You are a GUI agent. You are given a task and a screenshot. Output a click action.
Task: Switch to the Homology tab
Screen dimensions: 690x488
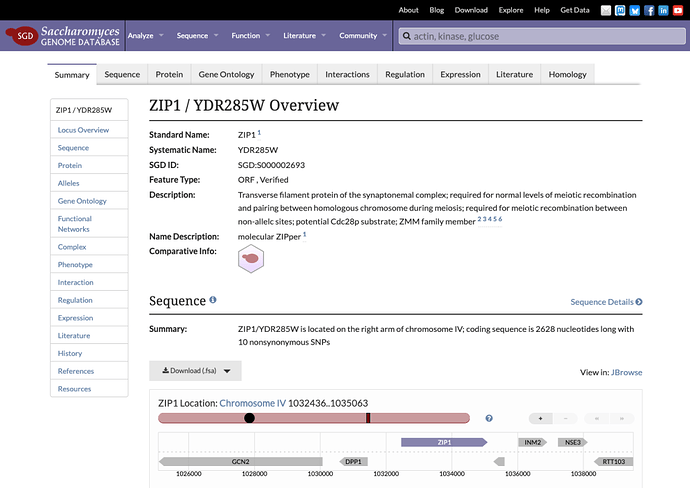click(567, 74)
